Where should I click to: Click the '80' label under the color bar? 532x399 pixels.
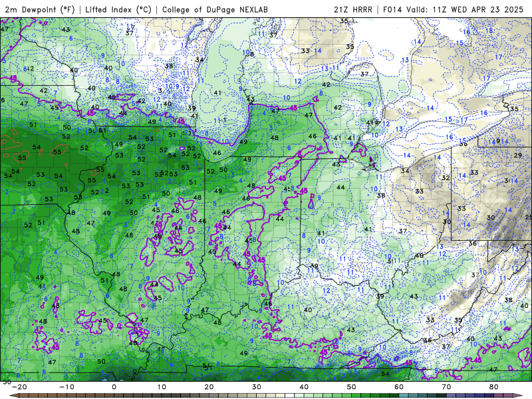(494, 387)
